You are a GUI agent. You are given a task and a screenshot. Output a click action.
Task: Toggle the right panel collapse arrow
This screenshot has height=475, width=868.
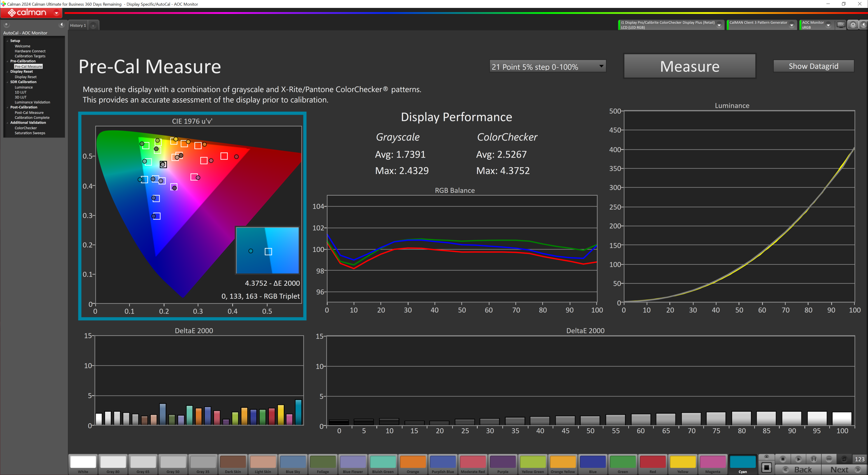(863, 25)
